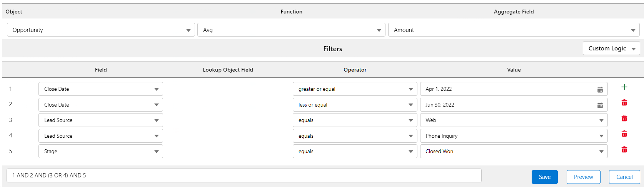Screen dimensions: 644x187
Task: Click the Save button
Action: (544, 177)
